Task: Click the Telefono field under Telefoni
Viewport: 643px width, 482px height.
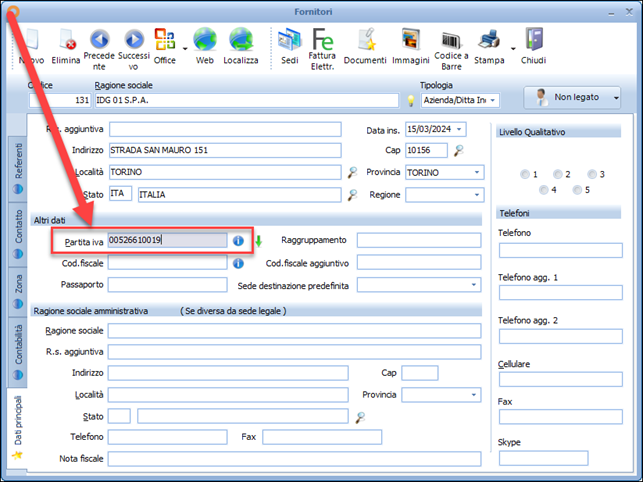Action: (x=561, y=251)
